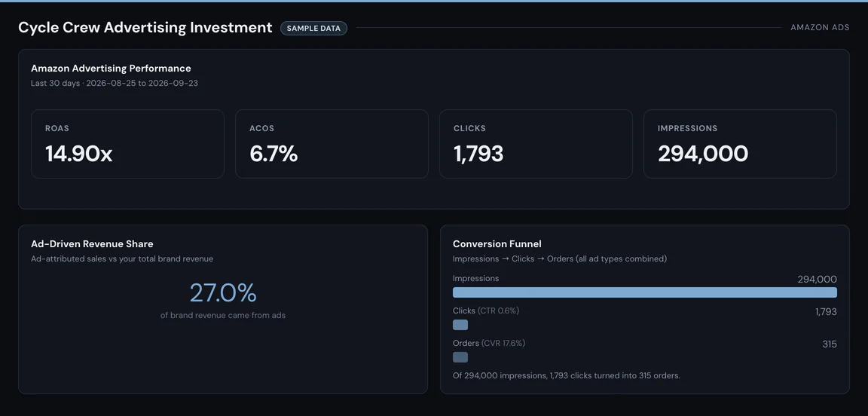Click 'Ad-attributed sales vs your total brand revenue' subtitle
The height and width of the screenshot is (416, 868).
click(122, 258)
